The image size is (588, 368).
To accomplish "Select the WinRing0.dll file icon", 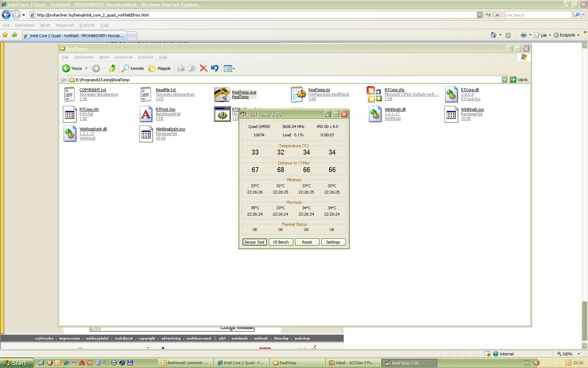I will pos(375,114).
